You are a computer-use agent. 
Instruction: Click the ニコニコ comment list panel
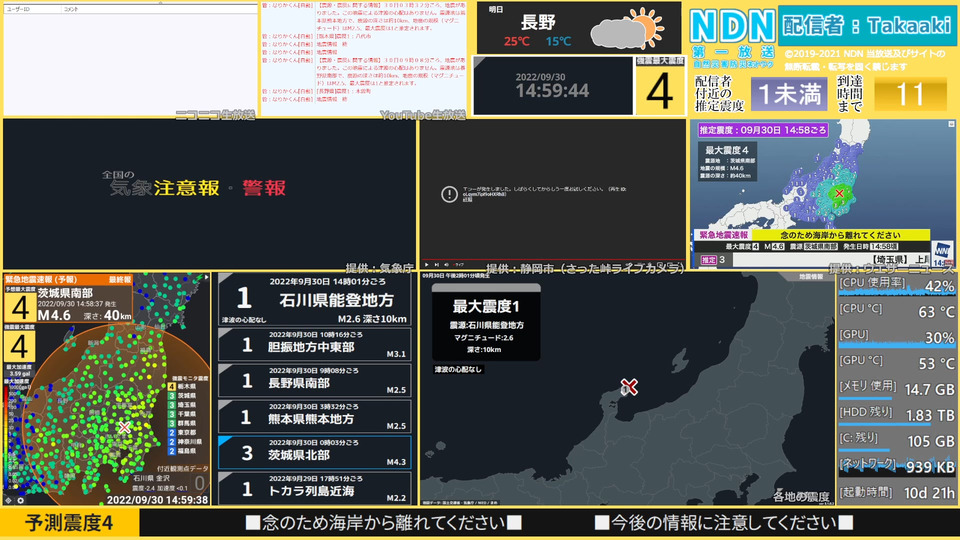tap(130, 59)
